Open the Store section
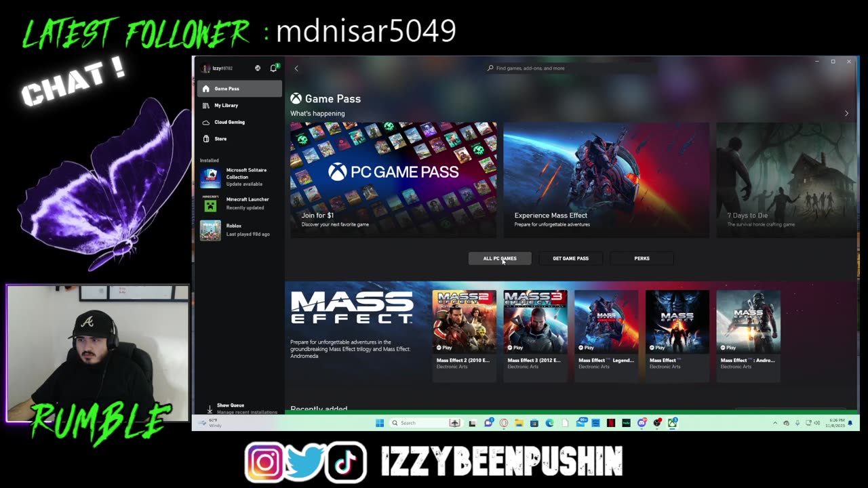This screenshot has height=488, width=868. [239, 139]
